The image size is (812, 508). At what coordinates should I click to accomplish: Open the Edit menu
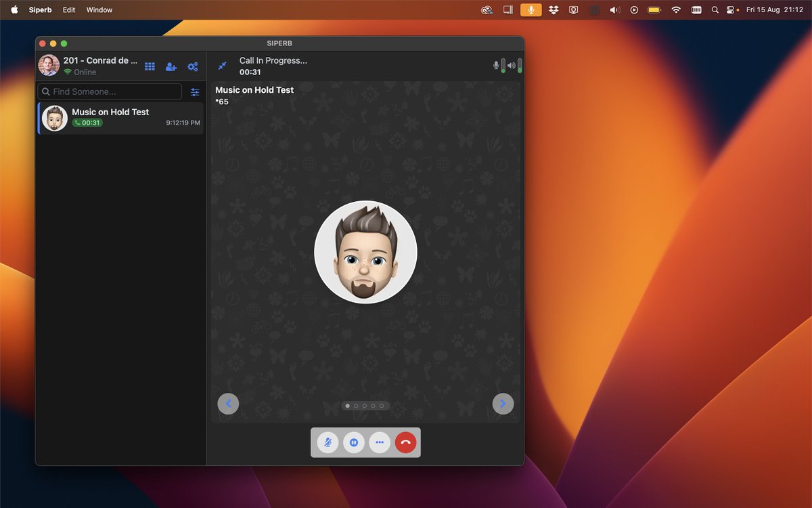69,9
